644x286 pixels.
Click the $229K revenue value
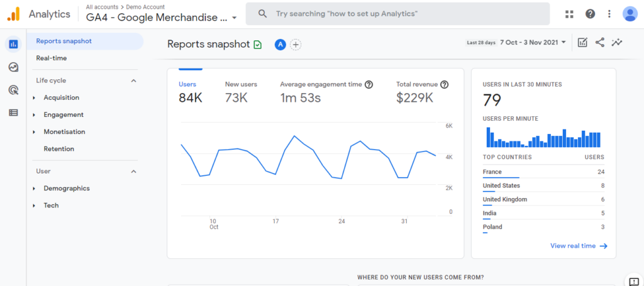tap(415, 97)
